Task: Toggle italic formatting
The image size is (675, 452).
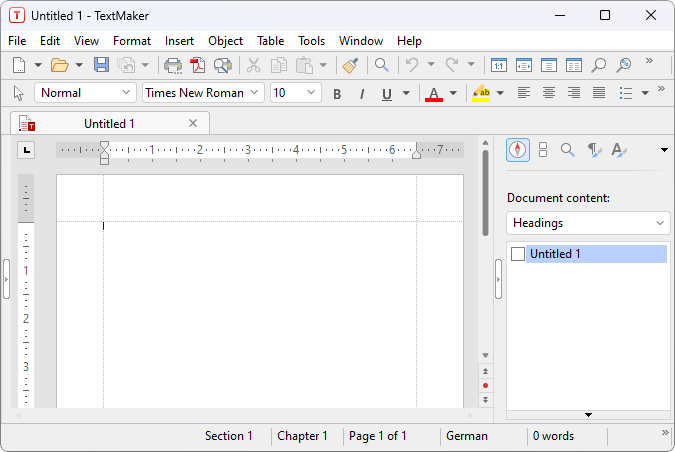Action: tap(362, 94)
